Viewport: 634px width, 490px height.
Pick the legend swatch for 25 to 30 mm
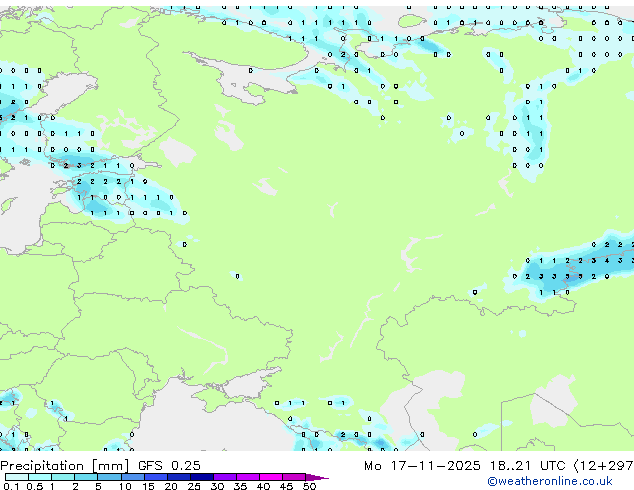(x=201, y=477)
